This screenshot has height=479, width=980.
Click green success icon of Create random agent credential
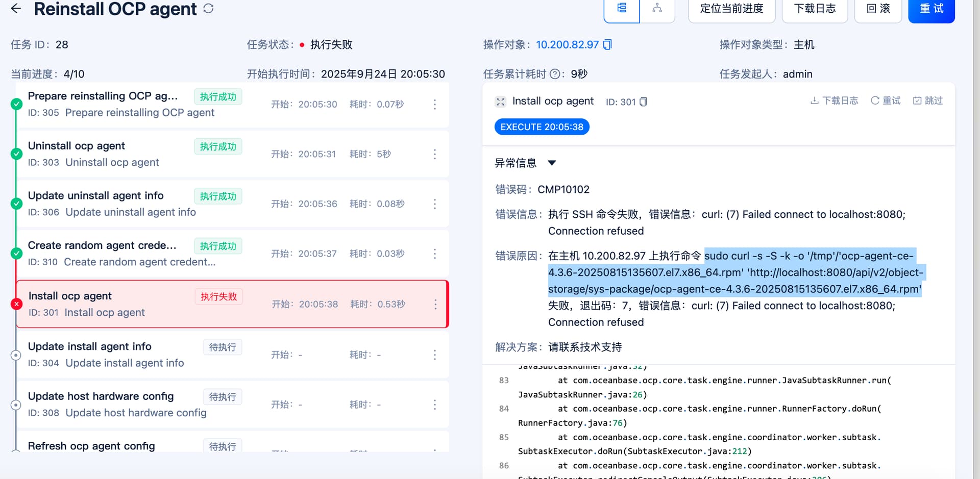coord(16,253)
